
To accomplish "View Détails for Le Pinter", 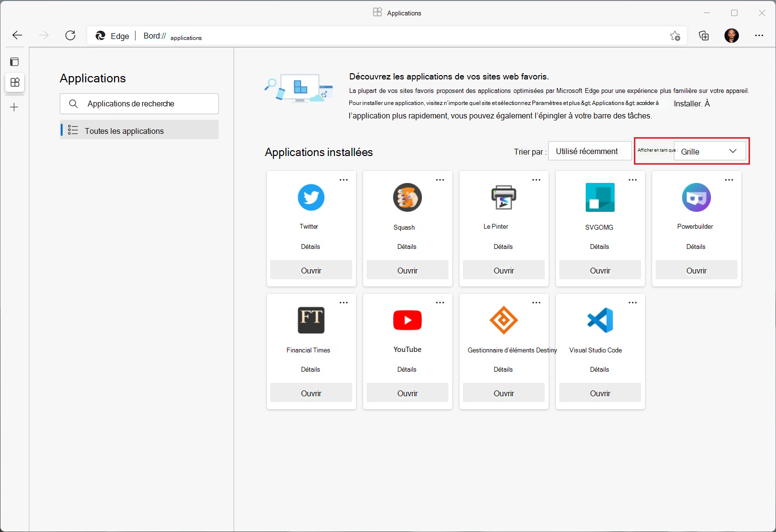I will (x=503, y=247).
